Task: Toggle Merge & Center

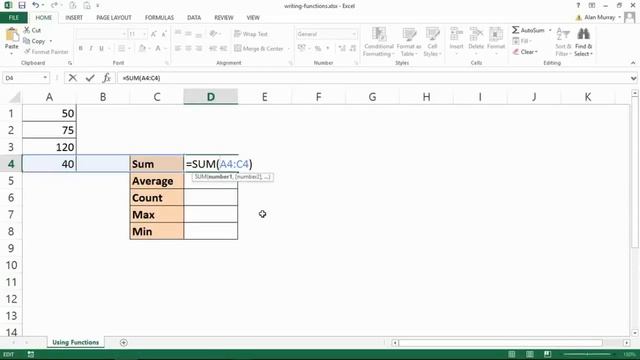Action: click(258, 48)
